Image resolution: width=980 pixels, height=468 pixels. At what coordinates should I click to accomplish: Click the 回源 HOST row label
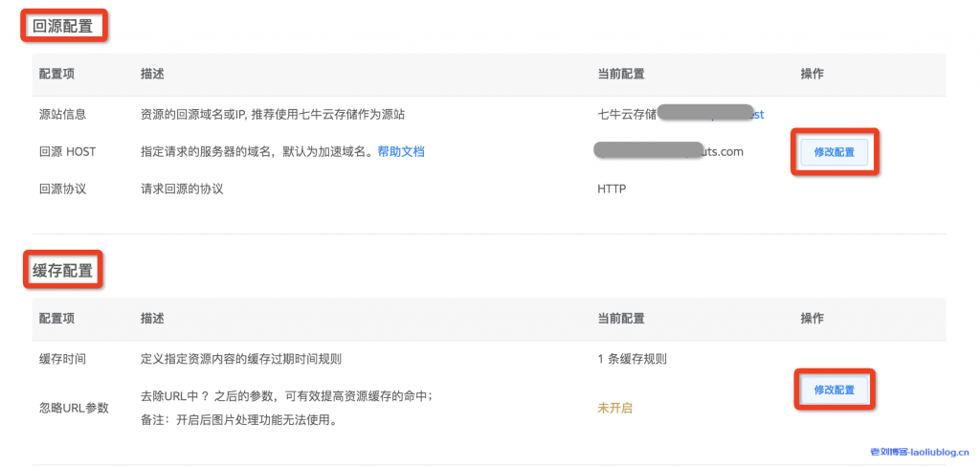click(67, 151)
